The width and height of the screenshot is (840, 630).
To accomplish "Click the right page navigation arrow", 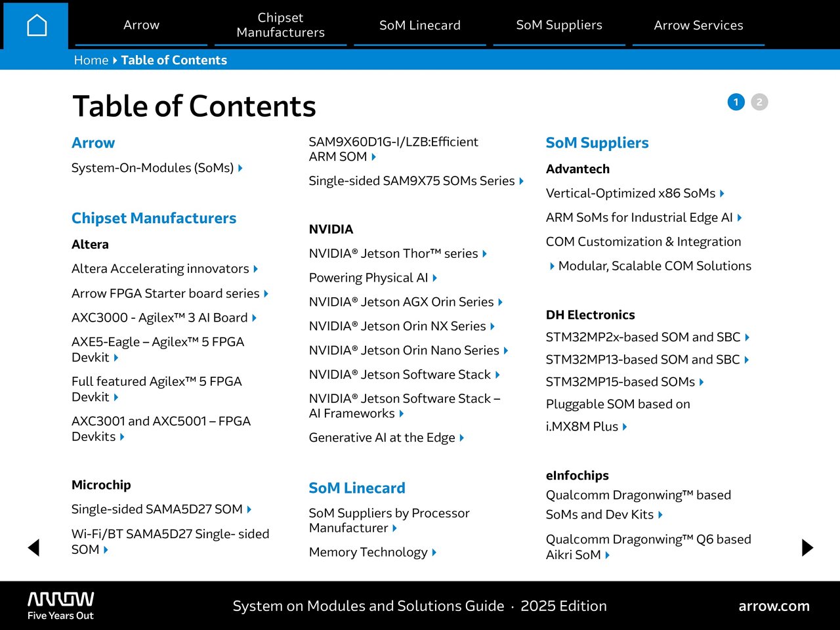I will click(807, 547).
